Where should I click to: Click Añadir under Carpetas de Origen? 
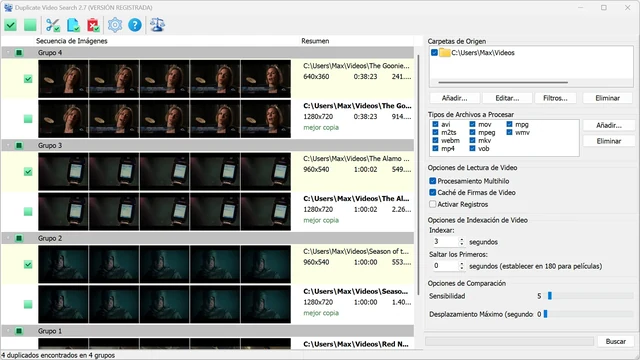coord(454,98)
